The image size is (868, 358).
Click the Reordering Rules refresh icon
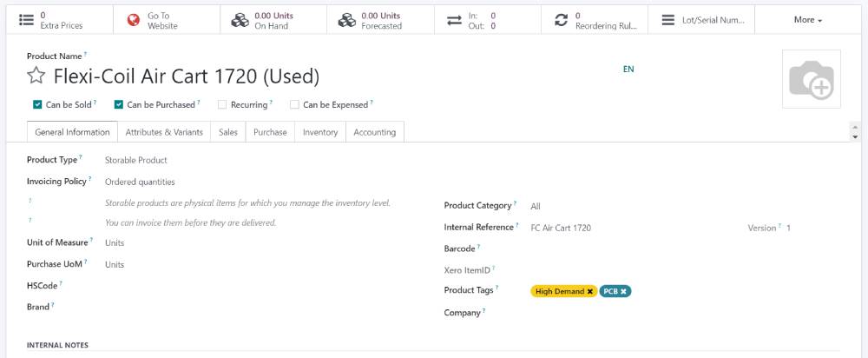[561, 21]
